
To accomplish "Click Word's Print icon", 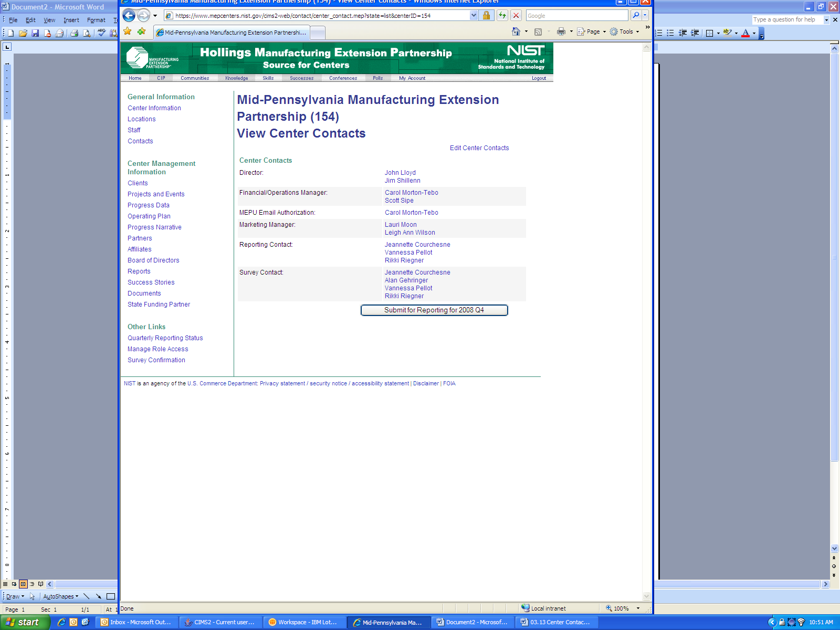I will [x=74, y=33].
